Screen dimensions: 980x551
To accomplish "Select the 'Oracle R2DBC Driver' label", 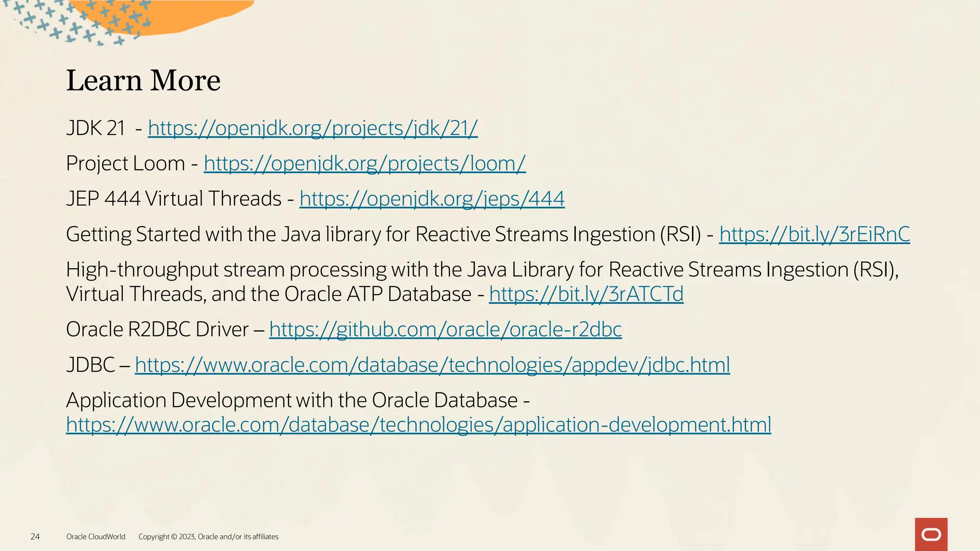I will pos(157,330).
